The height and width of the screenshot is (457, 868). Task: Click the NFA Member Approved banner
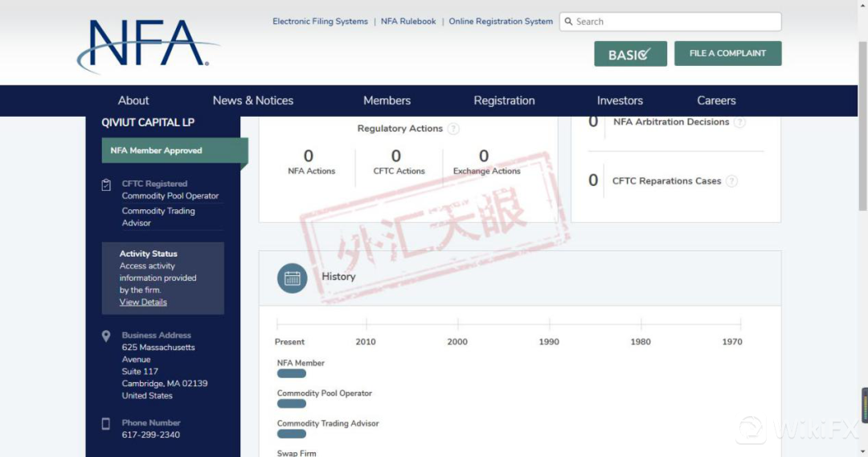coord(174,150)
